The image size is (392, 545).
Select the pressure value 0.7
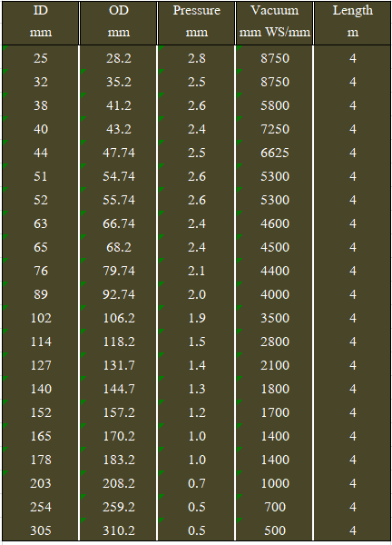click(x=197, y=483)
